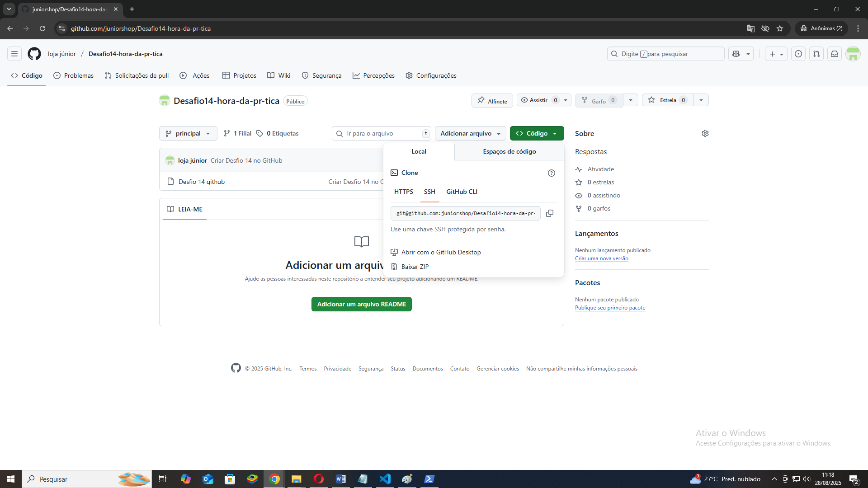
Task: Open the translate page icon
Action: (751, 28)
